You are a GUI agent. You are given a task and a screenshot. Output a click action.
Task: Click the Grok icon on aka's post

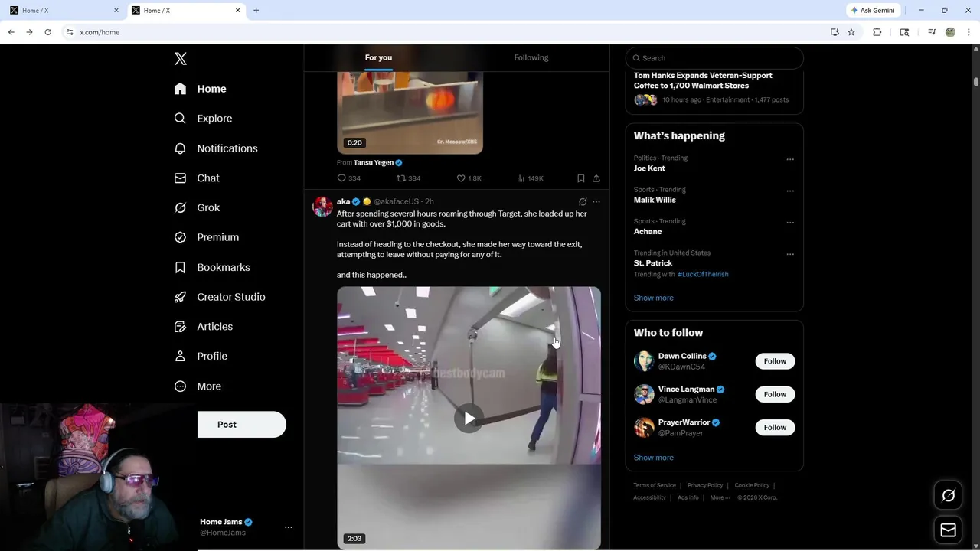pyautogui.click(x=583, y=202)
